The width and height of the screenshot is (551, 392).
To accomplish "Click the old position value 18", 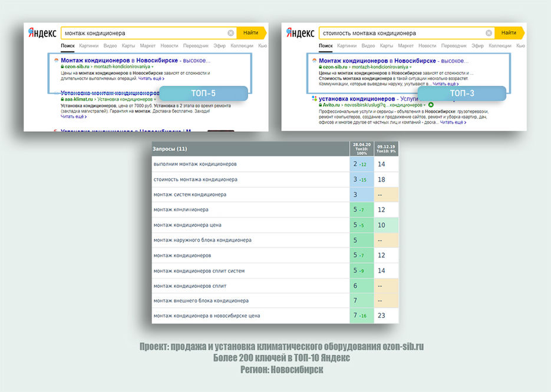I will coord(382,180).
